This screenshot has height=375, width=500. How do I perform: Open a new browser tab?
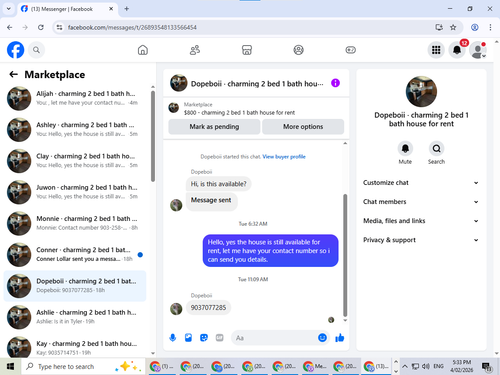pos(127,9)
